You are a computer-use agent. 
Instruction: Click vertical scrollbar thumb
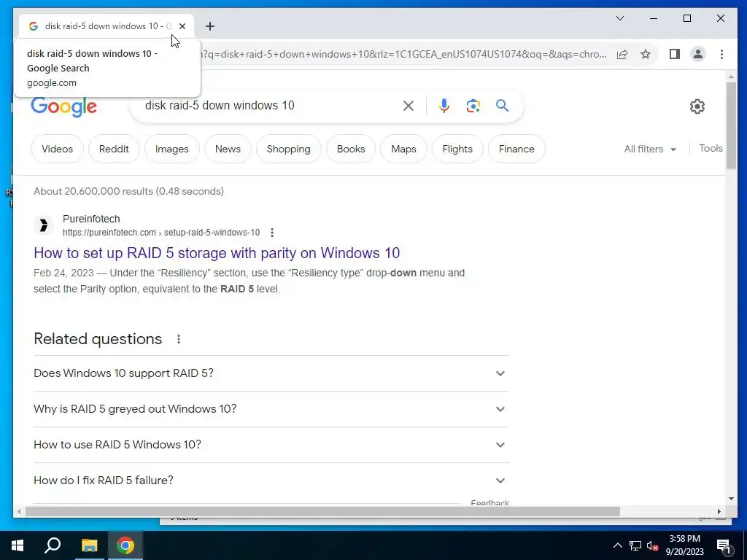[731, 125]
